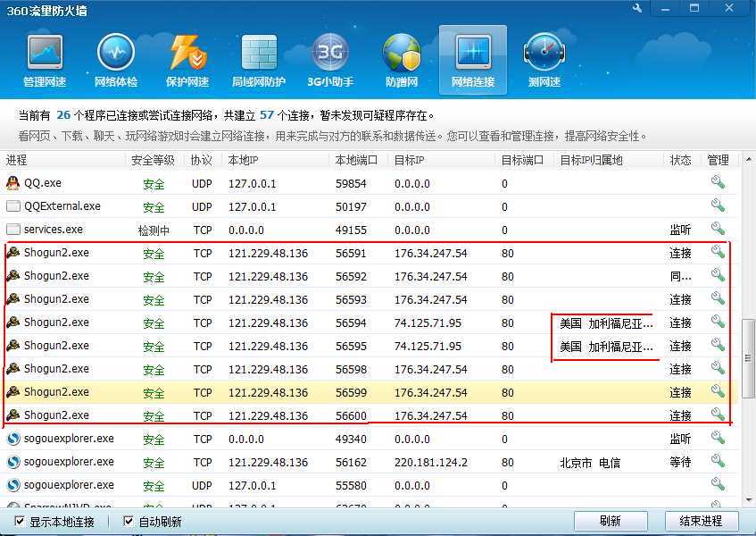Open 局域网防护 firewall brick icon
This screenshot has height=536, width=756.
259,61
